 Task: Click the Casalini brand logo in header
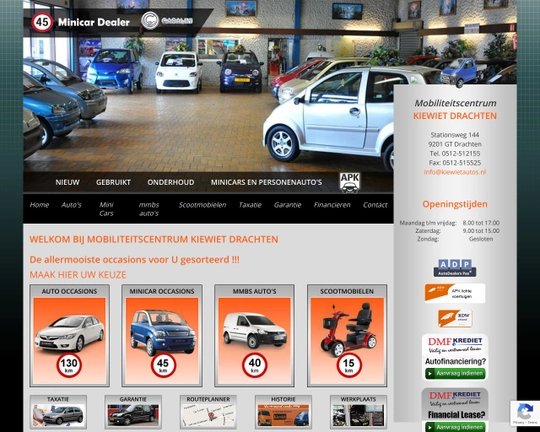(167, 21)
